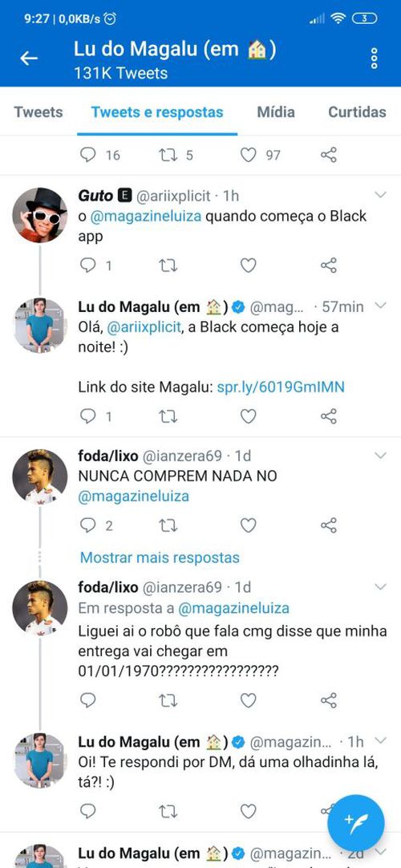Share the 'NUNCA COMPREM NADA' tweet

tap(329, 525)
